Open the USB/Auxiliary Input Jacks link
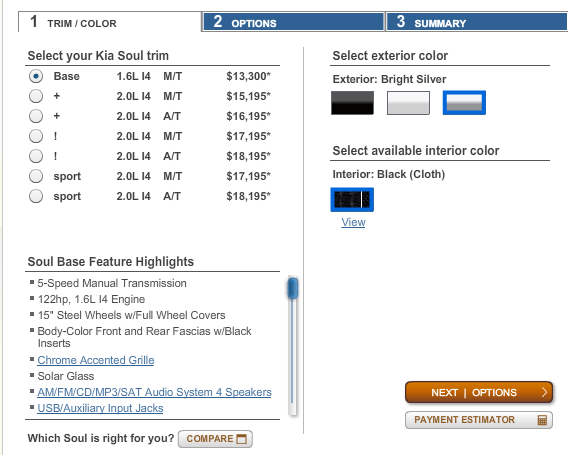 point(100,408)
